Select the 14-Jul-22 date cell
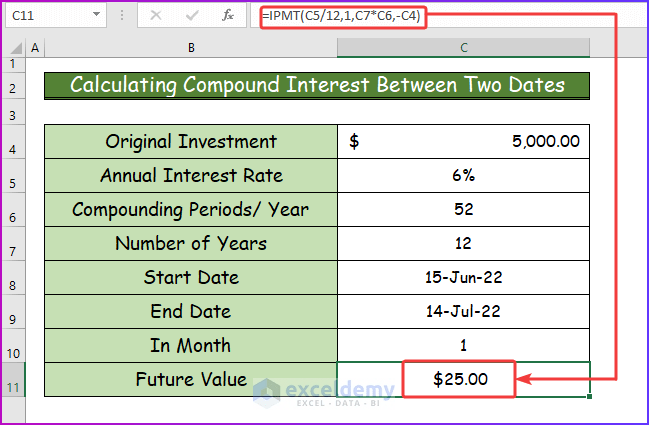 click(x=464, y=311)
